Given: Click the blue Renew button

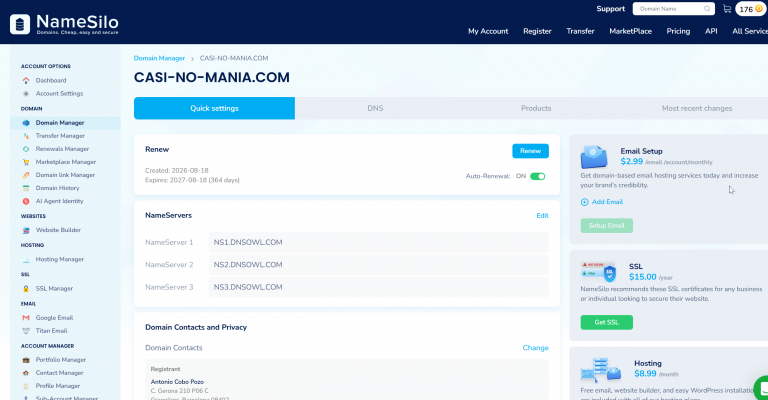Looking at the screenshot, I should click(x=530, y=151).
